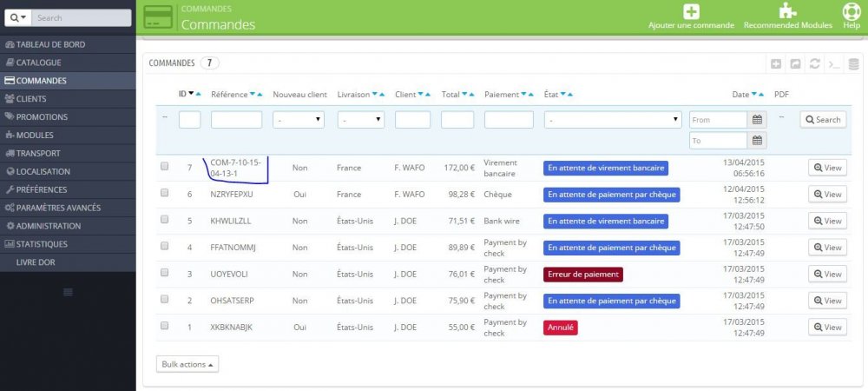
Task: Open the État filter dropdown
Action: tap(613, 120)
